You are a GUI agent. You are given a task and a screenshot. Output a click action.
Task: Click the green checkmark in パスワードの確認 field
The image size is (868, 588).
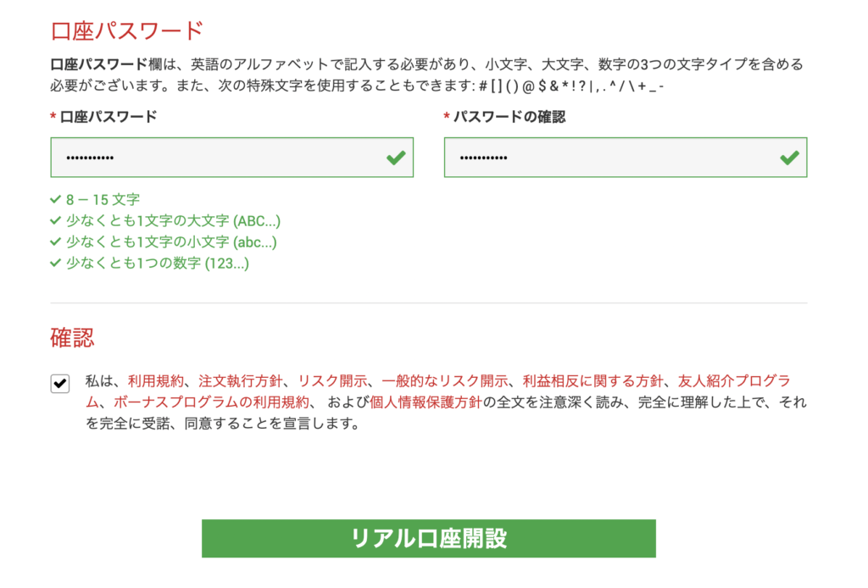click(x=789, y=158)
